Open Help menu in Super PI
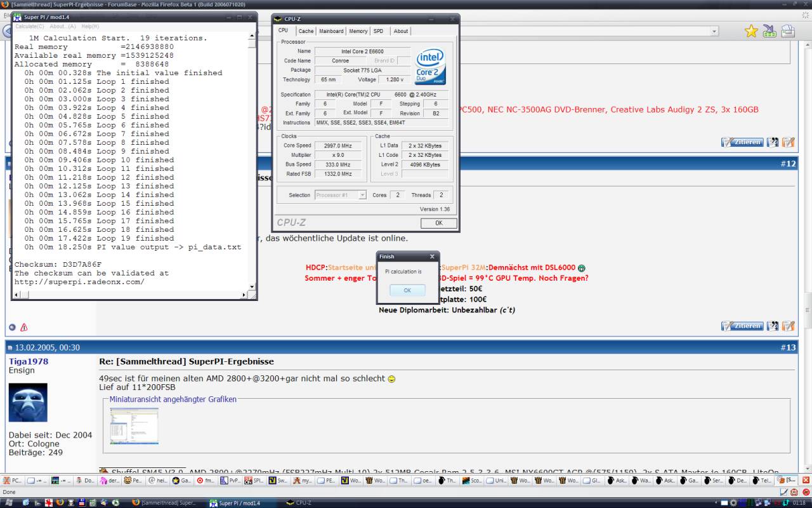The width and height of the screenshot is (812, 508). click(90, 27)
